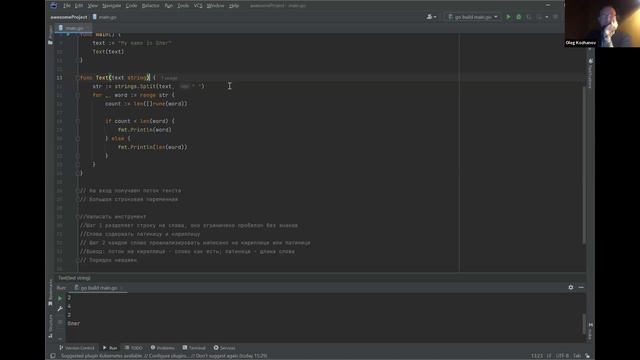Open the user account dropdown icon
640x360 pixels.
[x=431, y=17]
